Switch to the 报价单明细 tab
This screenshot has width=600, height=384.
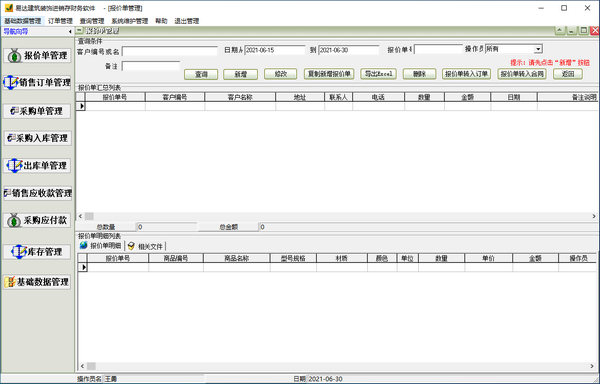click(x=101, y=246)
